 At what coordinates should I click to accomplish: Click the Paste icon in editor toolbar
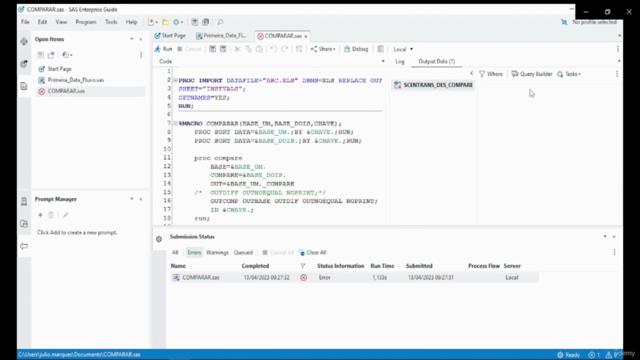click(x=259, y=49)
